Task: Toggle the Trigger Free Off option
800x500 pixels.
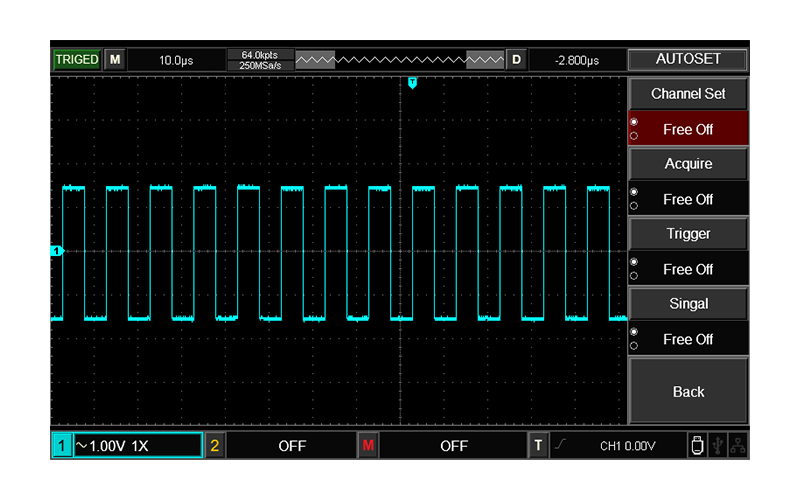Action: click(688, 269)
